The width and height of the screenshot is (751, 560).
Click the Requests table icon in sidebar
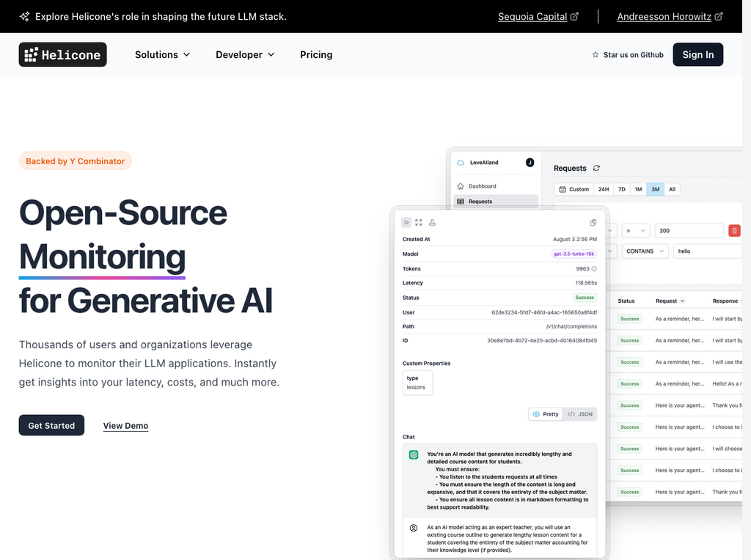pos(461,202)
